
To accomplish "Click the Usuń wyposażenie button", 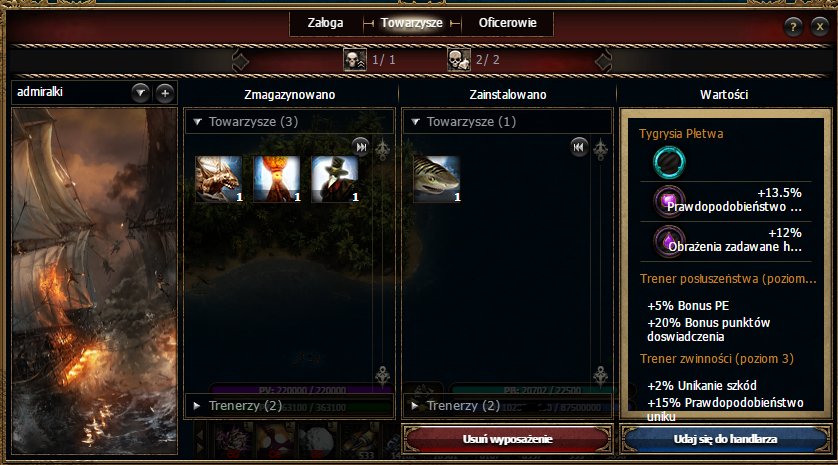I will coord(507,439).
